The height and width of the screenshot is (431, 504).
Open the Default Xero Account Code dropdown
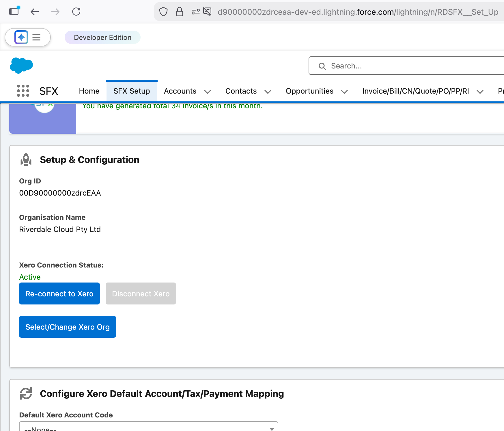pos(148,427)
